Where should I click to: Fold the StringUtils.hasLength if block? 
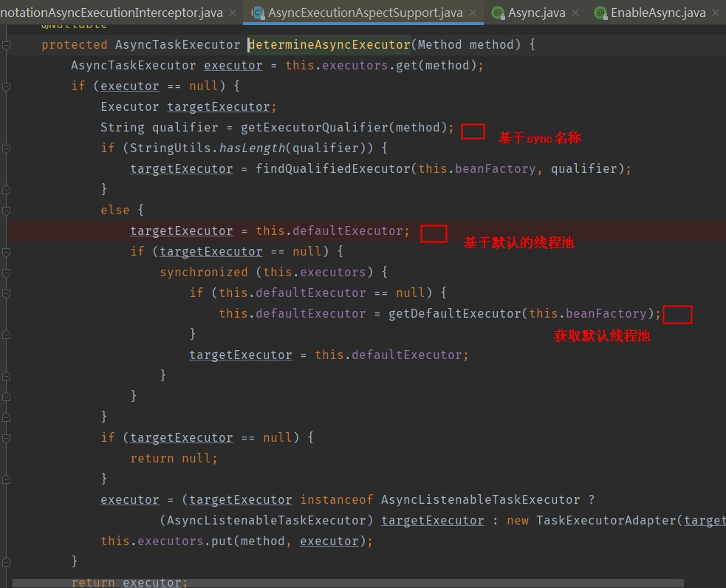tap(6, 148)
